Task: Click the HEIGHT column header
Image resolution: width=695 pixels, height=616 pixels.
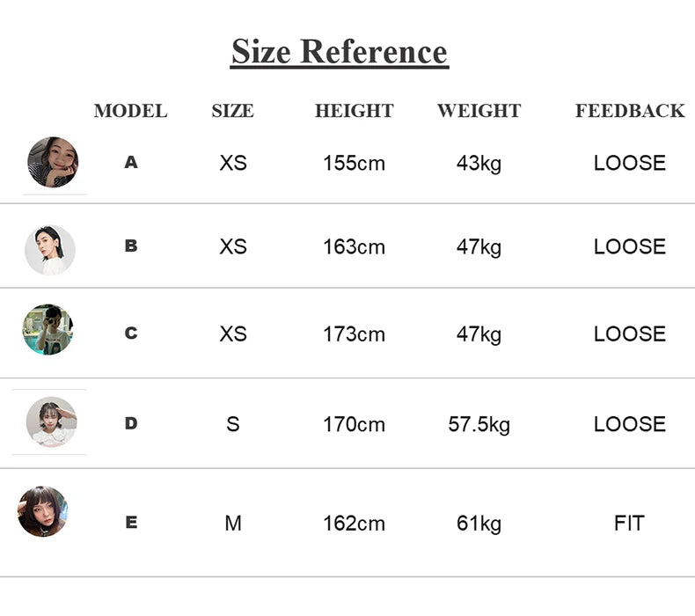Action: pos(355,111)
